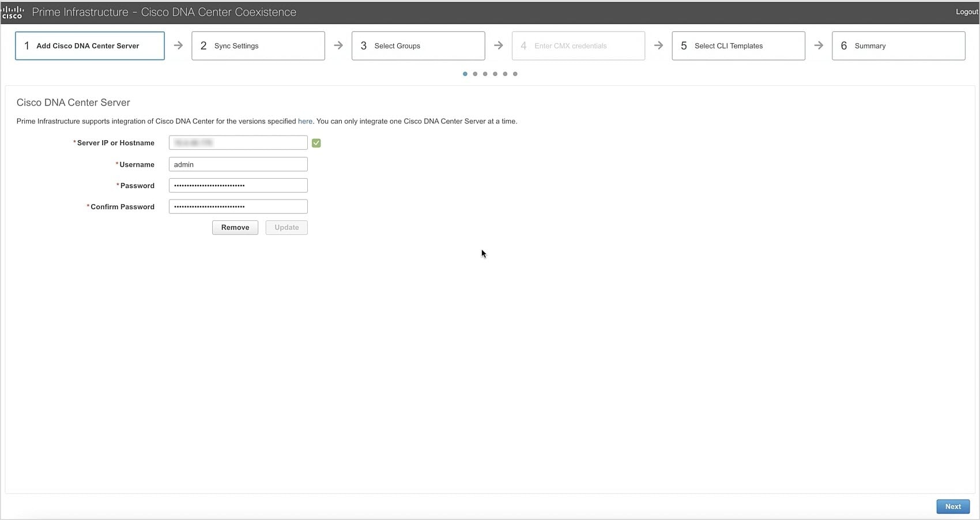The image size is (980, 520).
Task: Go to step 5 Select CLI Templates
Action: [738, 46]
